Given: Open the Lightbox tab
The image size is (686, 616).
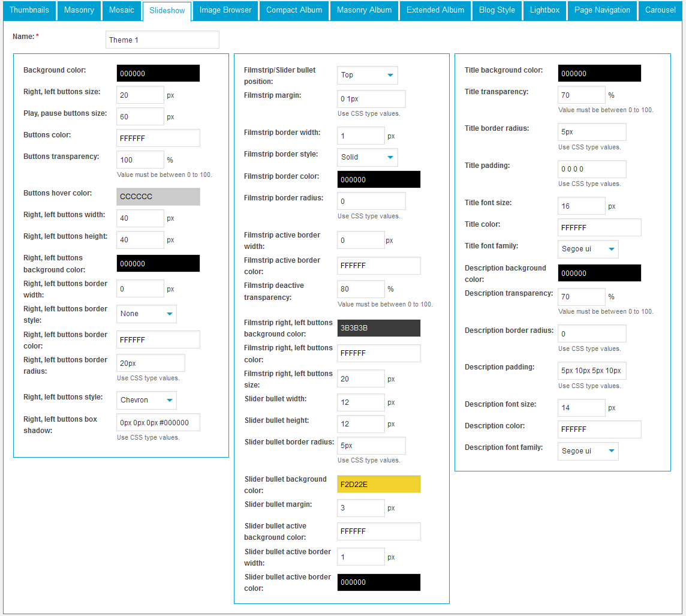Looking at the screenshot, I should (x=544, y=10).
